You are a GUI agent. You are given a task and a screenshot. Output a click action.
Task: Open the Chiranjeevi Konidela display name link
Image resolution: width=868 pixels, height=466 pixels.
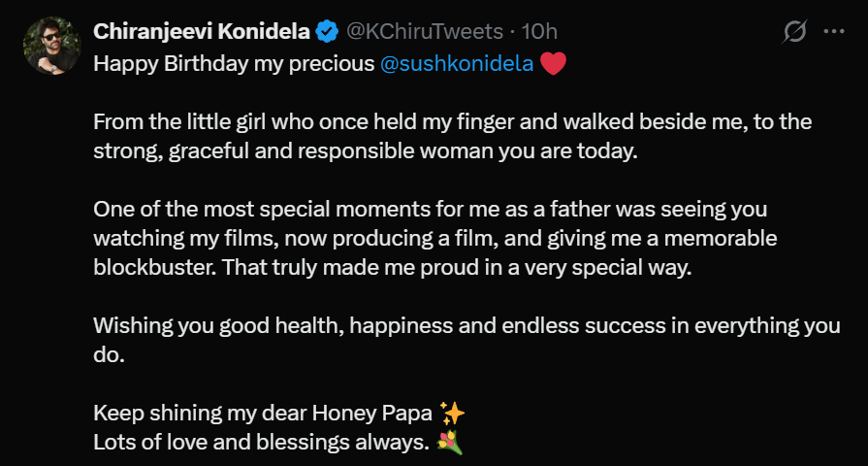pyautogui.click(x=202, y=32)
